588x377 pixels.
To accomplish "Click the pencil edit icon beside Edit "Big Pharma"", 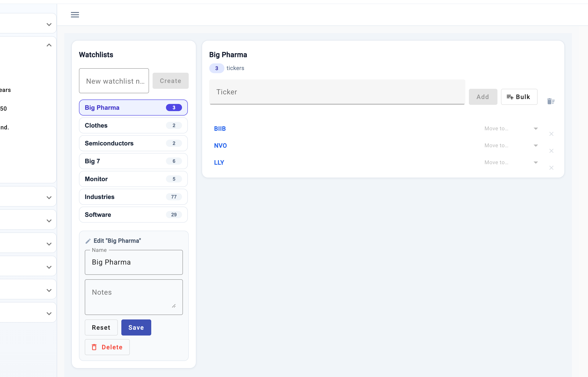I will [88, 241].
